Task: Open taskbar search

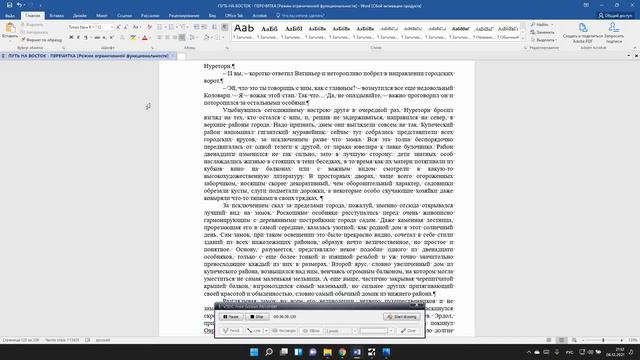Action: coord(269,352)
